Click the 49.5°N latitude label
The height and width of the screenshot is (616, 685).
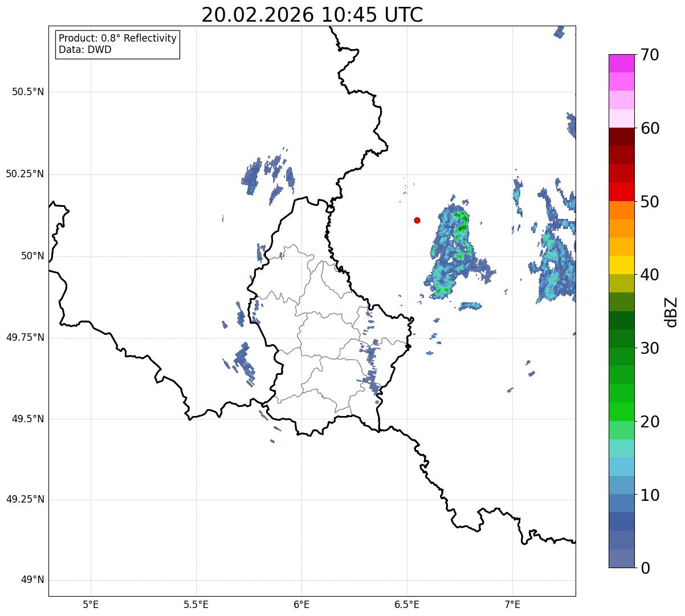[x=28, y=419]
